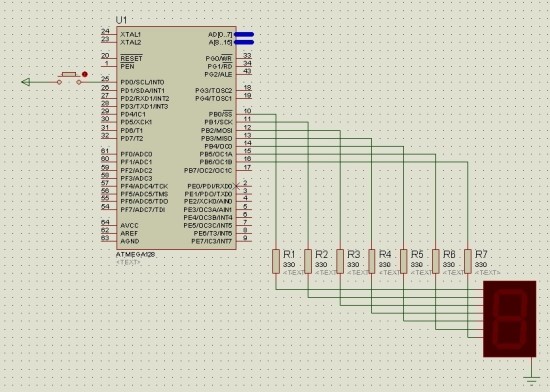This screenshot has width=550, height=392.
Task: Click the PG2/ALE pin label
Action: [x=218, y=74]
